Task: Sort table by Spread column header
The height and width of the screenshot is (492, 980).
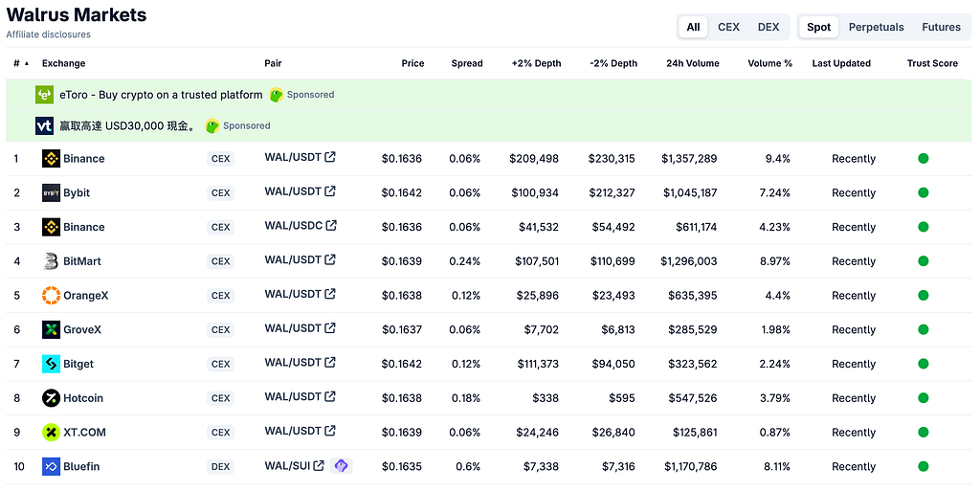Action: click(467, 63)
